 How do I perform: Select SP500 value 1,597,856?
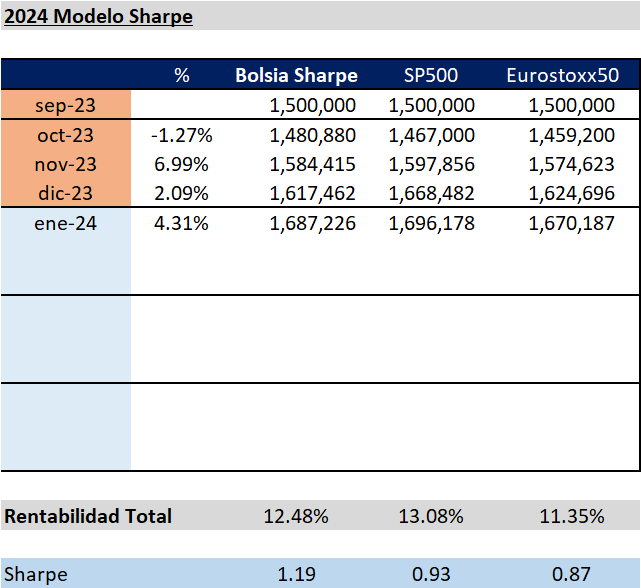point(432,165)
